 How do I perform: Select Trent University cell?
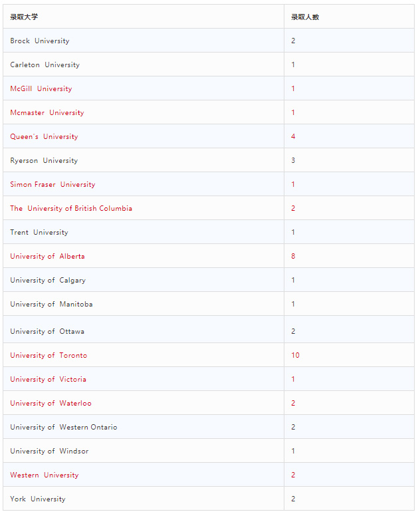tap(144, 232)
